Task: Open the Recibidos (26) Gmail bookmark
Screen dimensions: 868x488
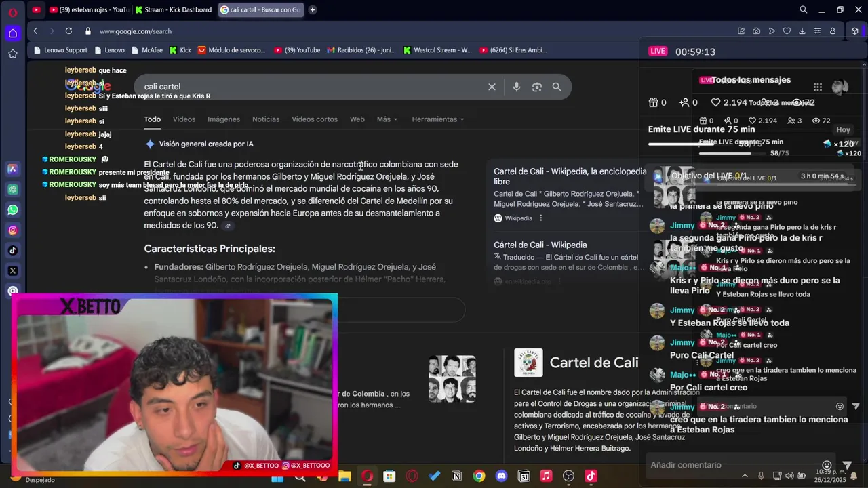Action: tap(361, 50)
